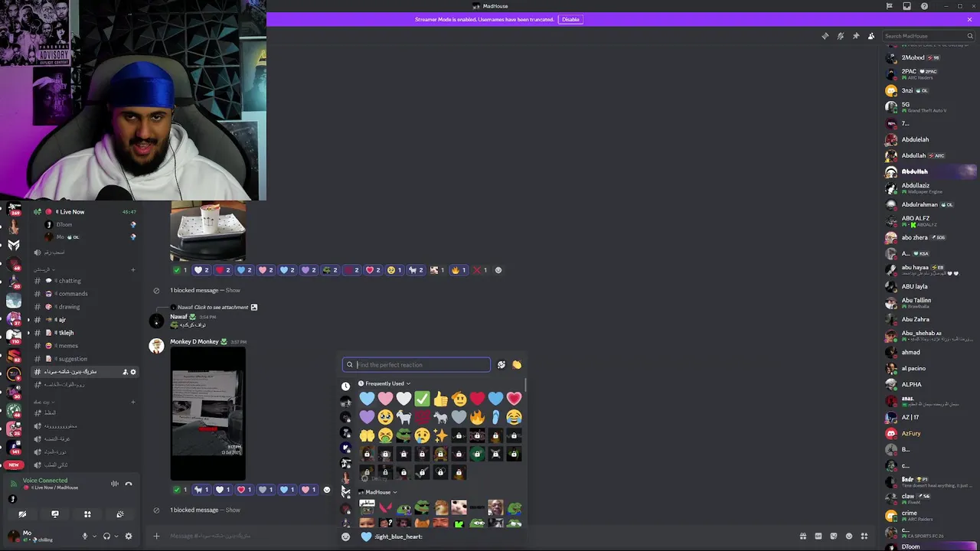980x551 pixels.
Task: Open voice Activities button
Action: (87, 514)
